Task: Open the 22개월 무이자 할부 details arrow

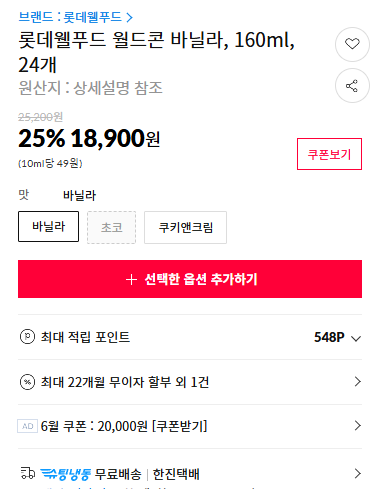Action: 358,382
